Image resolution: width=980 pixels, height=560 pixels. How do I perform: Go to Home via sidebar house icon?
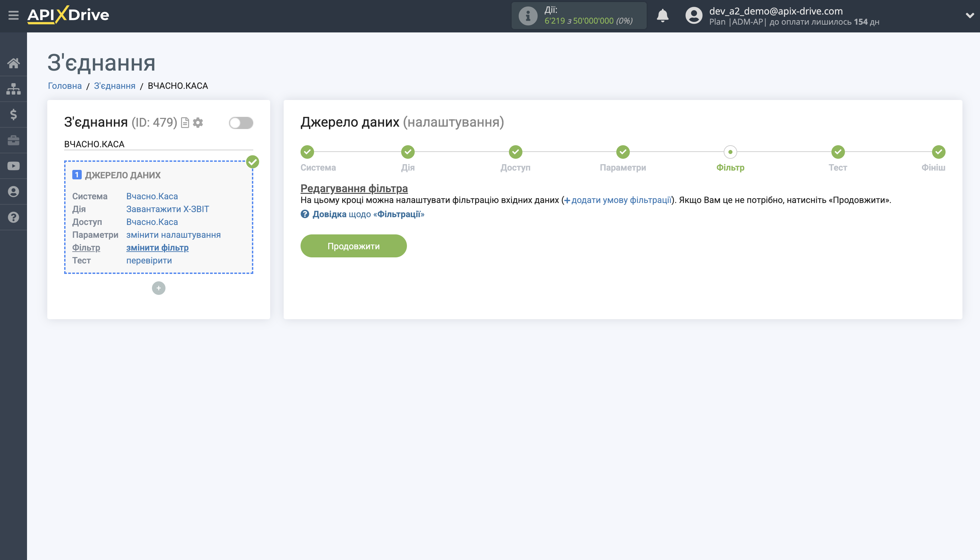14,63
